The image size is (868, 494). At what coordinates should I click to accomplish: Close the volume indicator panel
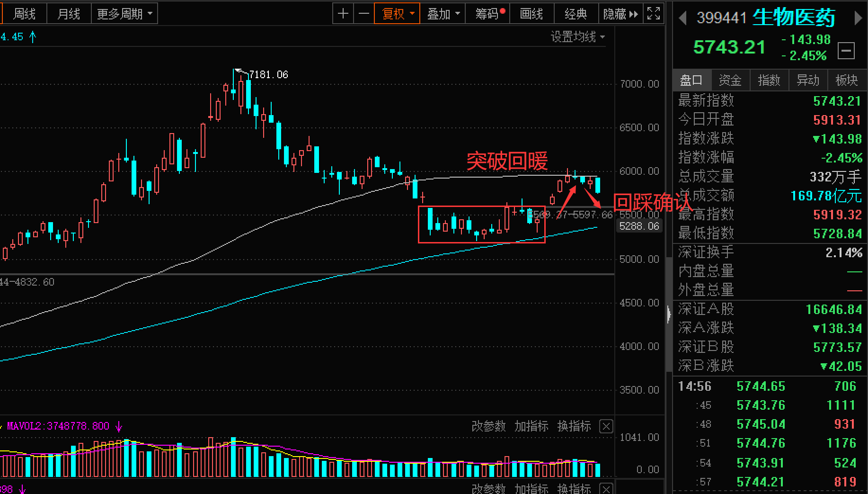(606, 426)
